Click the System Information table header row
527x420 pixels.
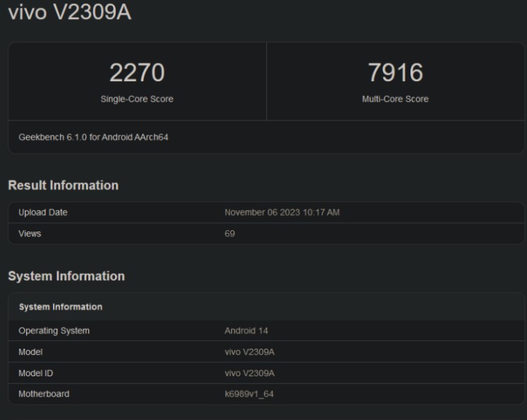click(60, 307)
